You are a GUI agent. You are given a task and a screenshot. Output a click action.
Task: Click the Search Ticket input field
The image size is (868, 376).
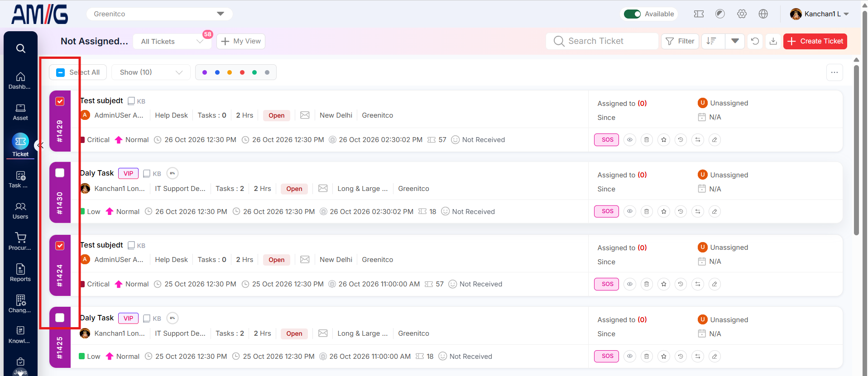(x=602, y=41)
